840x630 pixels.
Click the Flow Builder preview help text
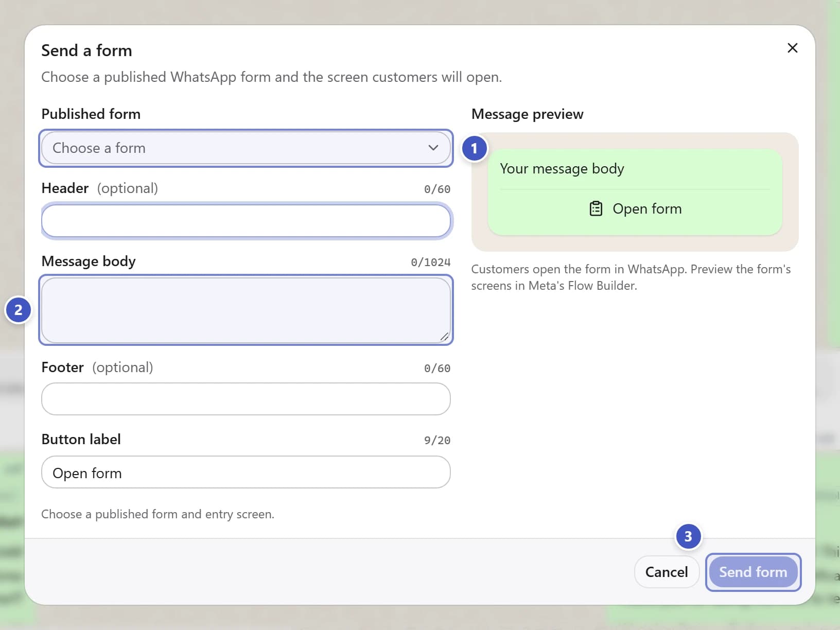click(x=631, y=277)
